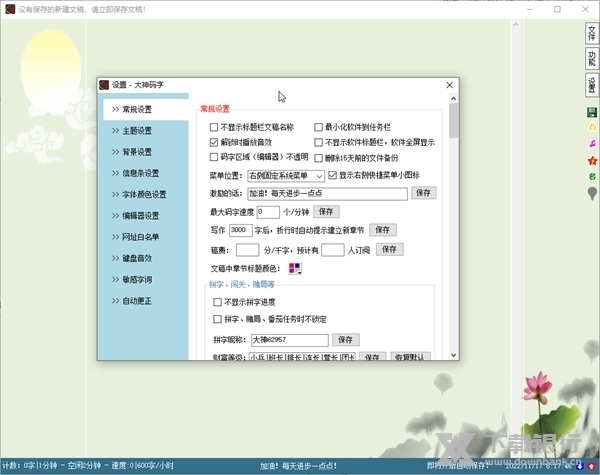Open the 功能 side menu
600x475 pixels.
(592, 59)
